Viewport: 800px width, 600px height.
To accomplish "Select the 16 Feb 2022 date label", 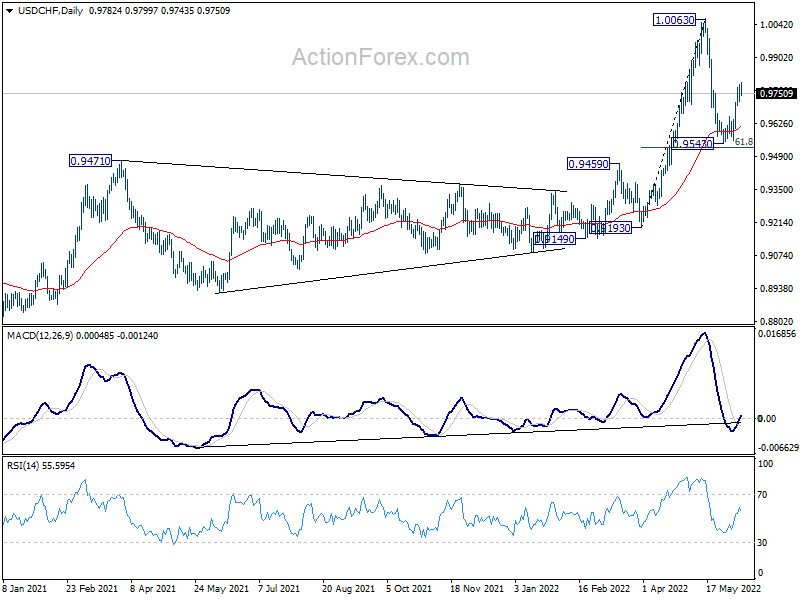I will tap(605, 588).
